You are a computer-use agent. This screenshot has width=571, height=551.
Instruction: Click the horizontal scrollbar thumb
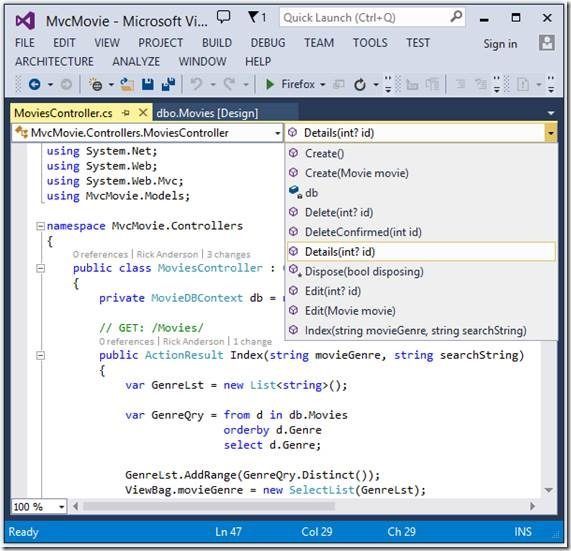pos(209,506)
